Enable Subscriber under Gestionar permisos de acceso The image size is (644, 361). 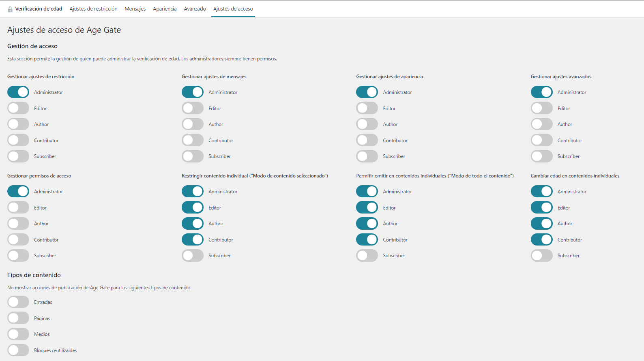[x=18, y=255]
